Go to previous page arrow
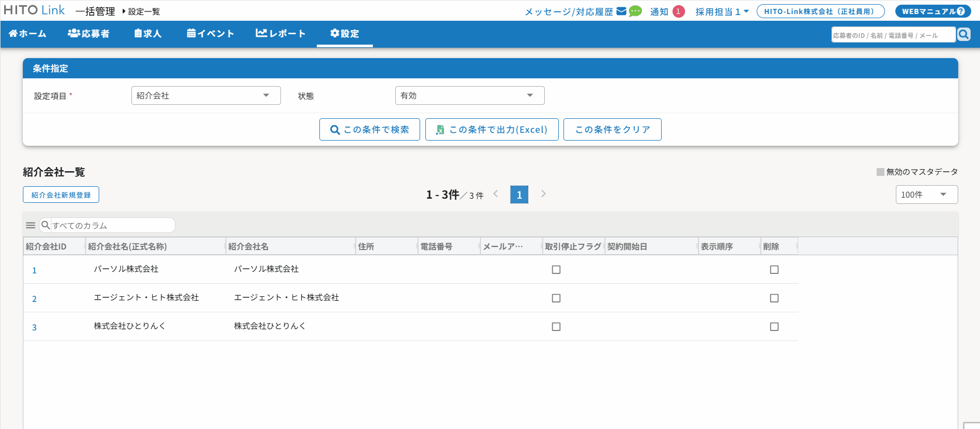The image size is (980, 429). [495, 193]
